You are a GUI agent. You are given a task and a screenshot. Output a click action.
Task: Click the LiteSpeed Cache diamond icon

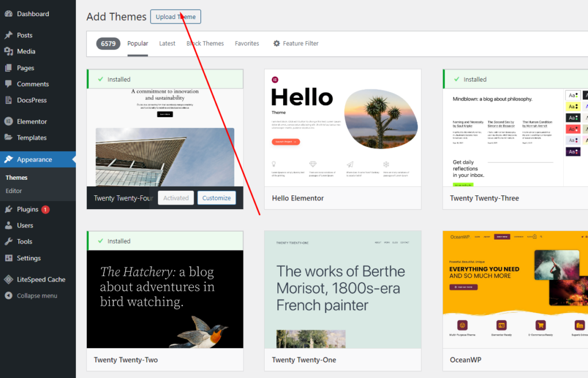coord(9,279)
